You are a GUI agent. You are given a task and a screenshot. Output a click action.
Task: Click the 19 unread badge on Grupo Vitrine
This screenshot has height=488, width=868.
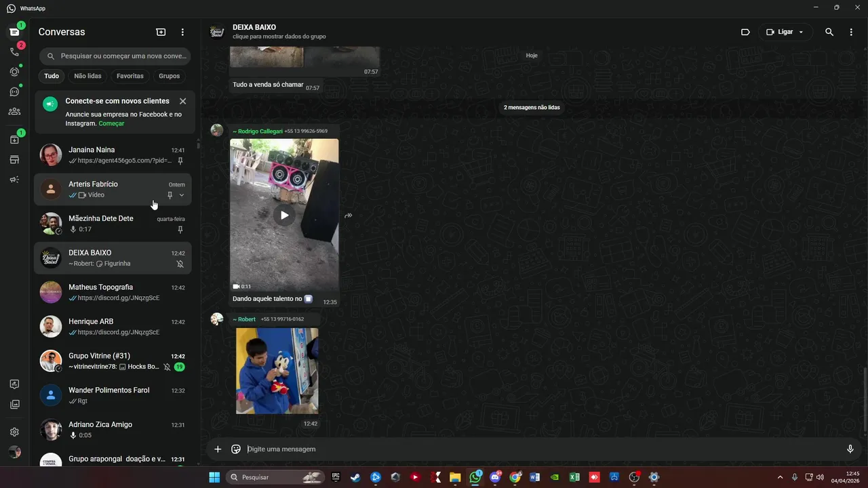click(179, 367)
